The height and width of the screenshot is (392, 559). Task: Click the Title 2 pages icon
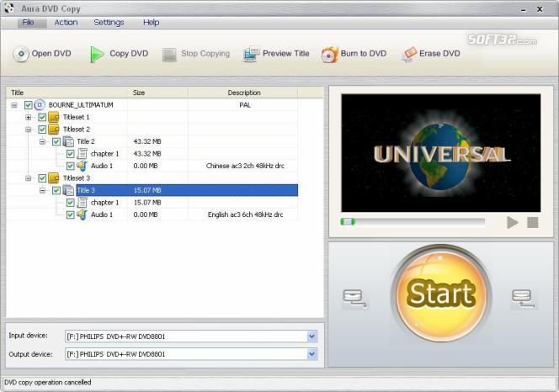(68, 141)
